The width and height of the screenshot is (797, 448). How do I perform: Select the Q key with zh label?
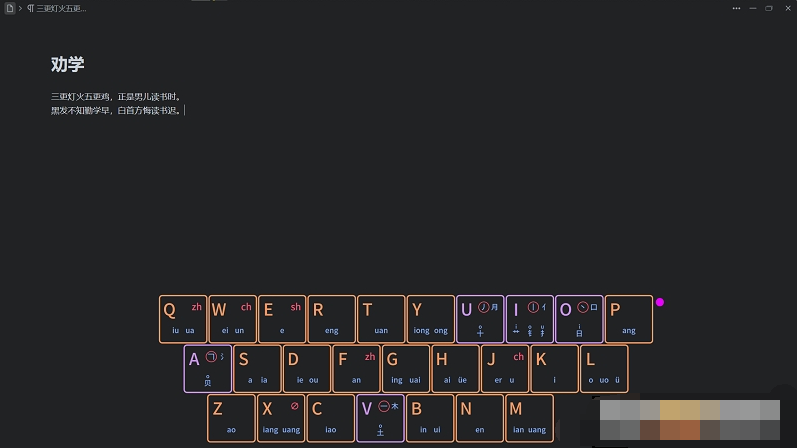tap(183, 319)
